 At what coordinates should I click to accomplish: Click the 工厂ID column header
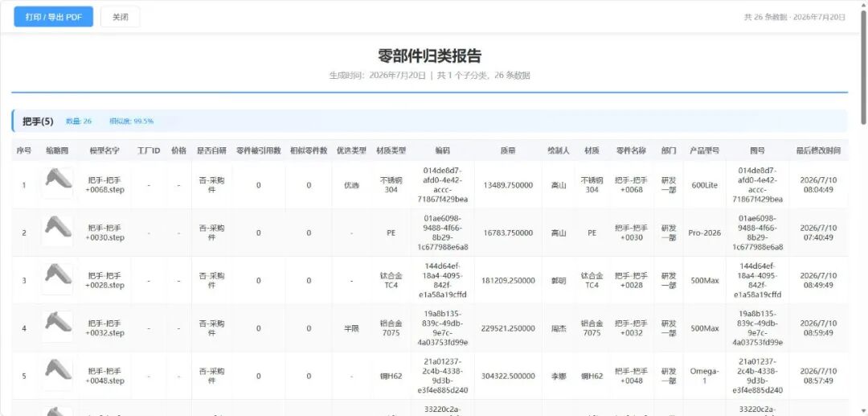click(149, 150)
